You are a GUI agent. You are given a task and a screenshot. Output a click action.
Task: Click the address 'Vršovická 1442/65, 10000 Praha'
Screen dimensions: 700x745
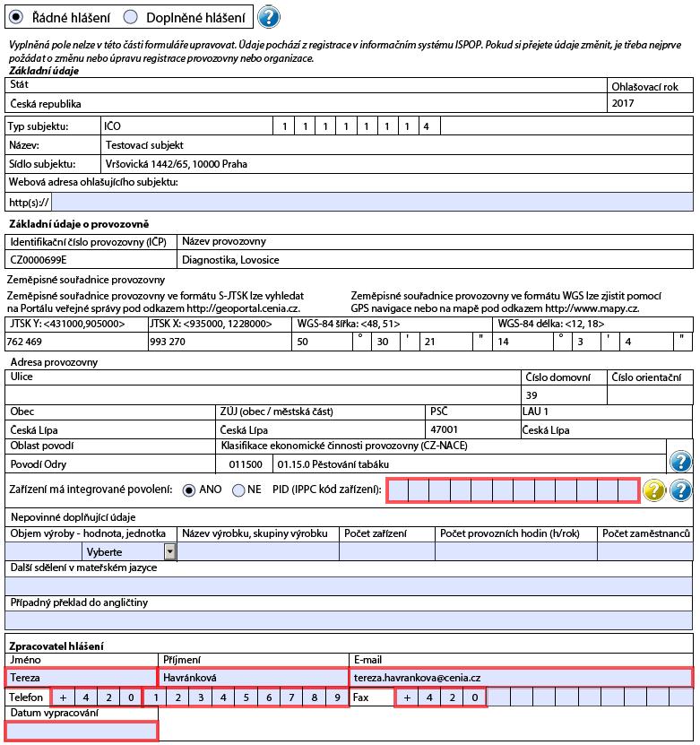(x=177, y=164)
